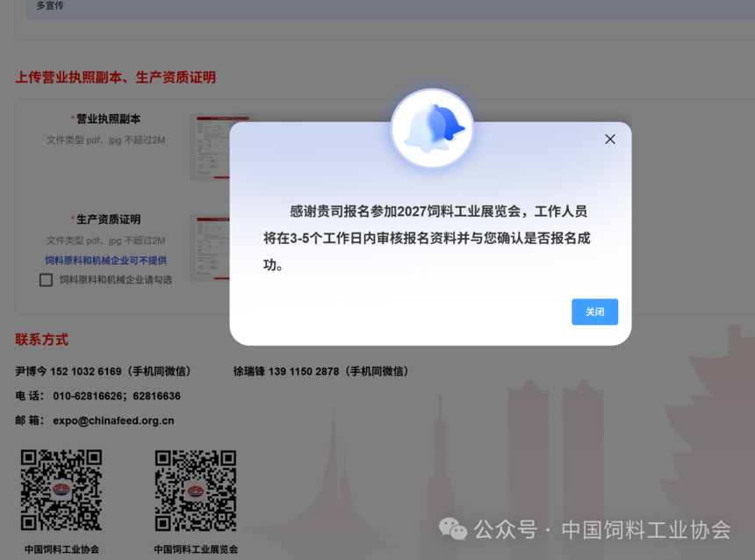Click the 中国饲料工业展览会 QR code
755x560 pixels.
click(196, 490)
